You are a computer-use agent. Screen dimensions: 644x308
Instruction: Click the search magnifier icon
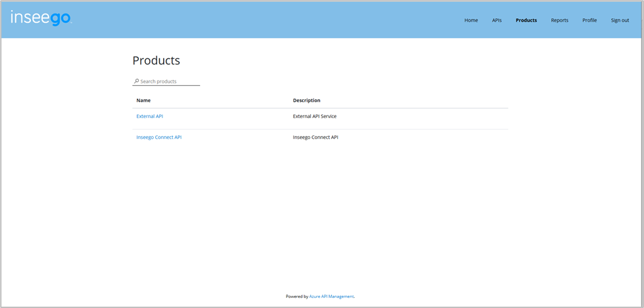[x=136, y=81]
